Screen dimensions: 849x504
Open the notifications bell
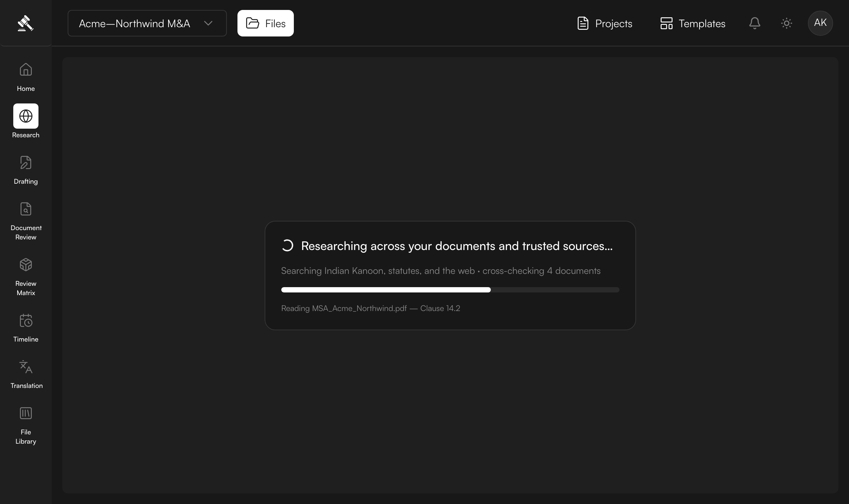[754, 23]
